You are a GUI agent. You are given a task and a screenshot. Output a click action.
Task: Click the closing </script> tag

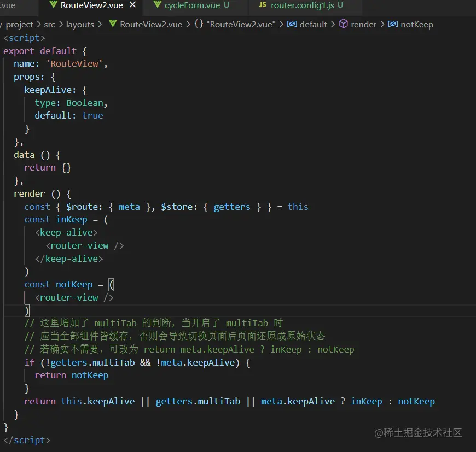tap(27, 440)
